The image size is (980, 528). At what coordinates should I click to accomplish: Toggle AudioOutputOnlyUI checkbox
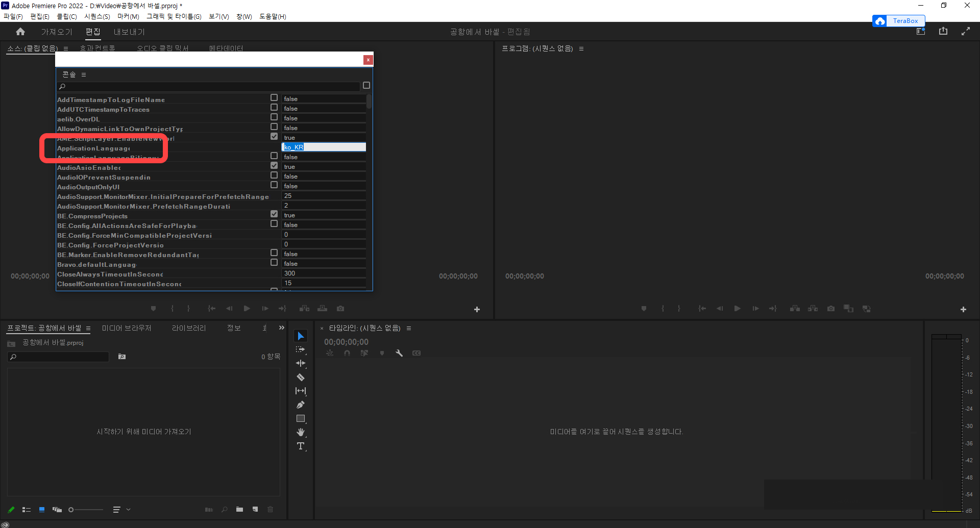point(274,185)
